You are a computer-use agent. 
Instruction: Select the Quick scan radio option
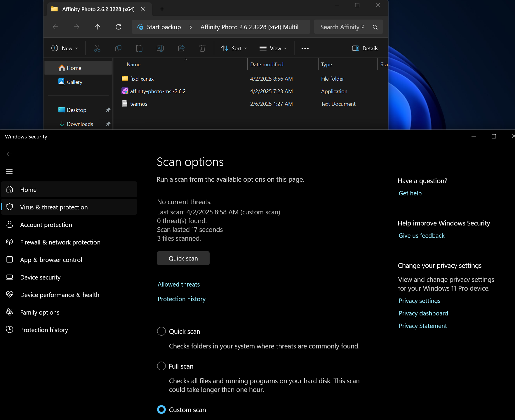click(161, 332)
